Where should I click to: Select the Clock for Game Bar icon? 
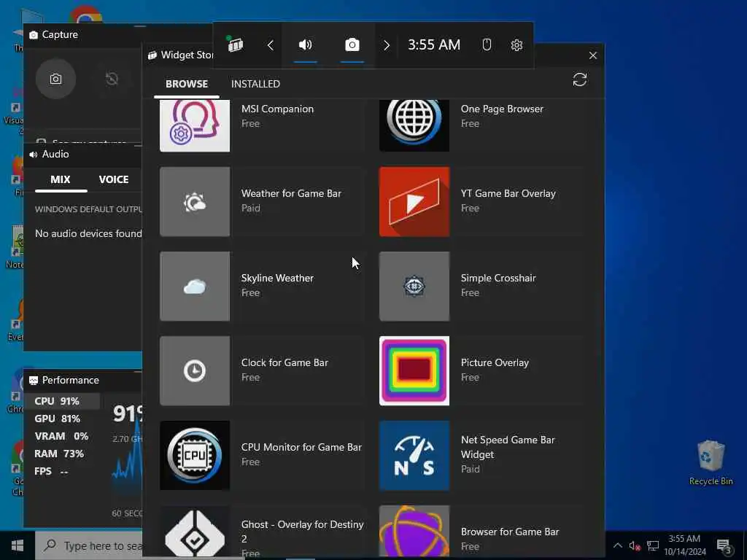coord(194,371)
